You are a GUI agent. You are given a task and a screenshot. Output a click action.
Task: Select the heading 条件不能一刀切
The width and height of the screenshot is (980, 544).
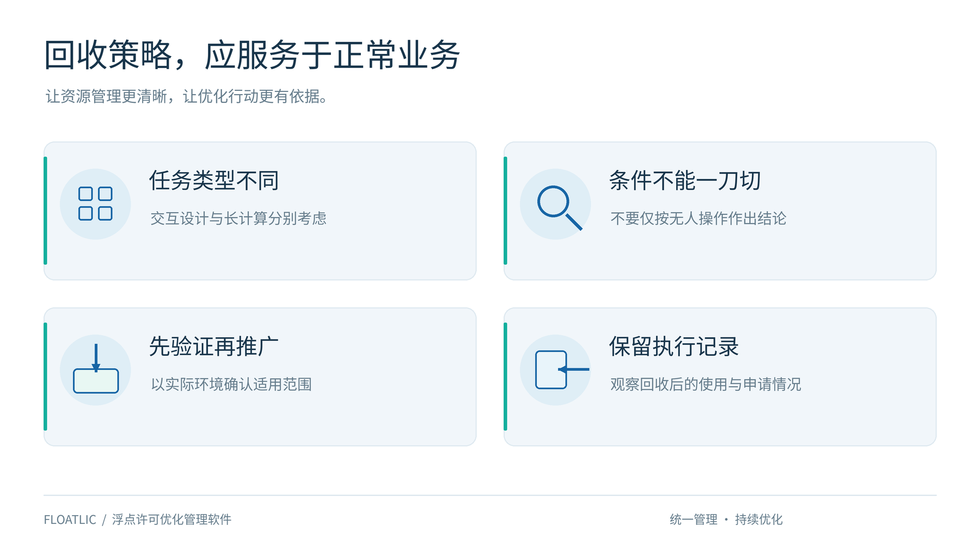pos(685,181)
